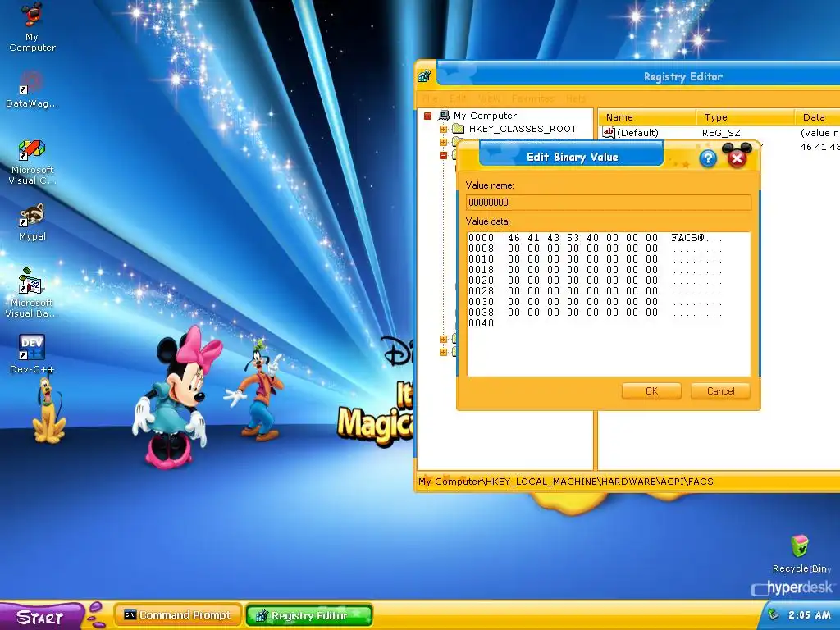Open the Start menu
840x630 pixels.
pyautogui.click(x=40, y=616)
